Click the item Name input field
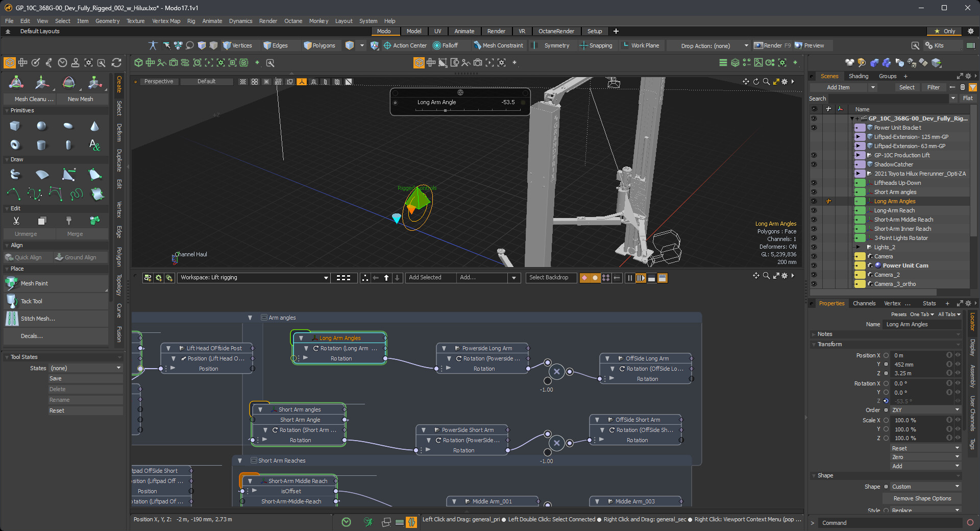980x531 pixels. click(922, 324)
